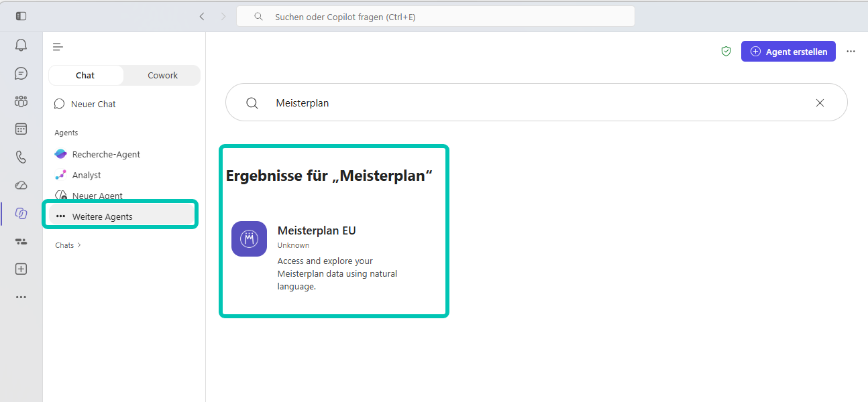
Task: Go forward with the right arrow
Action: 223,17
